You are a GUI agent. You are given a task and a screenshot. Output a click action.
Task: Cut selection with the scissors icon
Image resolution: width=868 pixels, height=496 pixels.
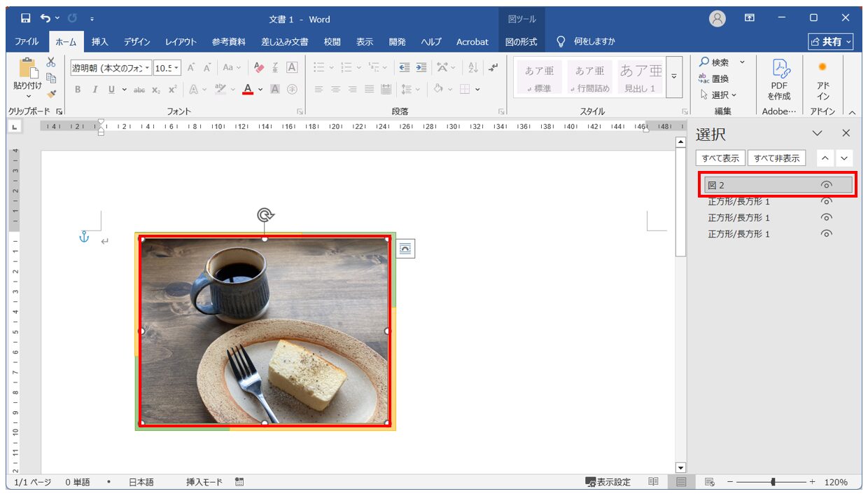click(x=51, y=62)
